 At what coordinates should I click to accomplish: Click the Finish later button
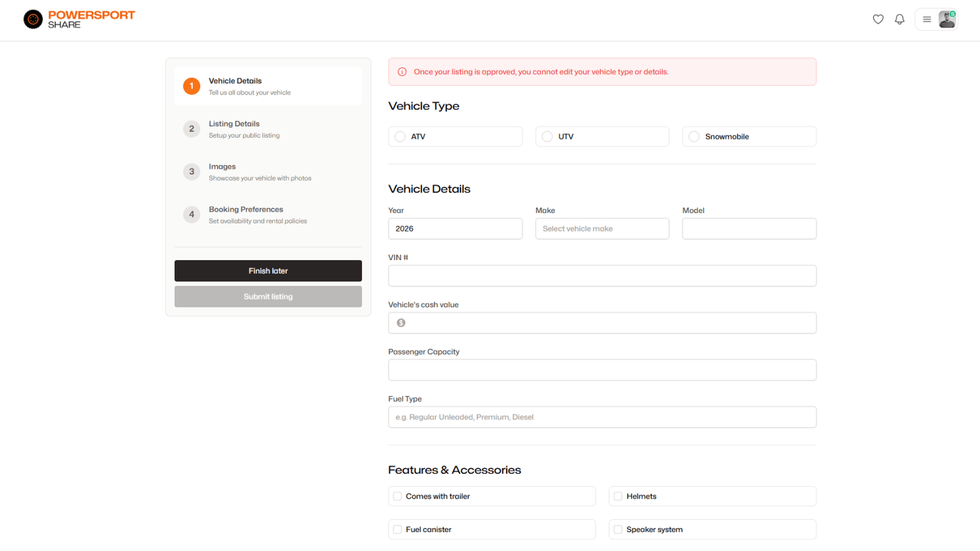[268, 270]
